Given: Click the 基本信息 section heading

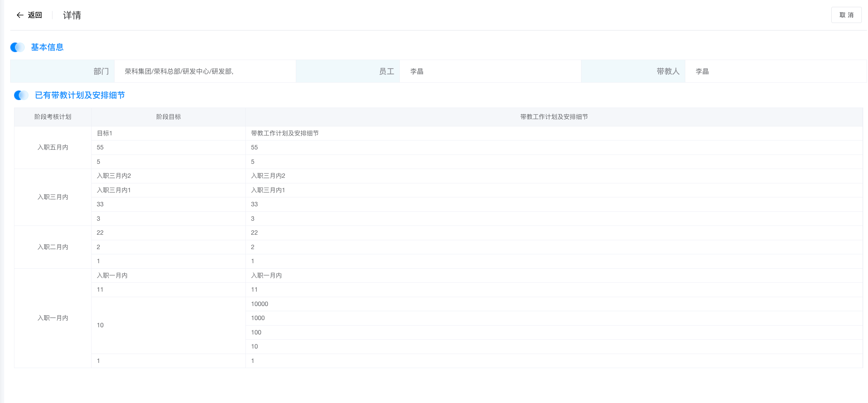Looking at the screenshot, I should click(47, 47).
